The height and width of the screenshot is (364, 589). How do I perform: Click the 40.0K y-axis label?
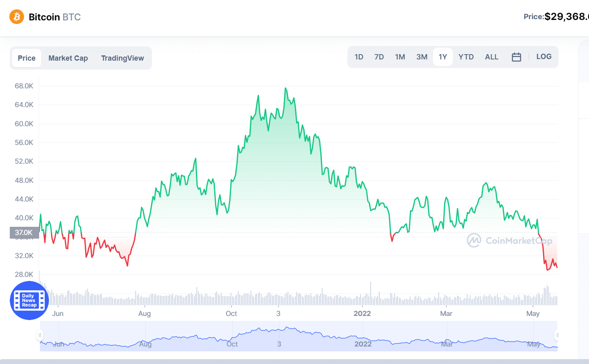coord(24,218)
